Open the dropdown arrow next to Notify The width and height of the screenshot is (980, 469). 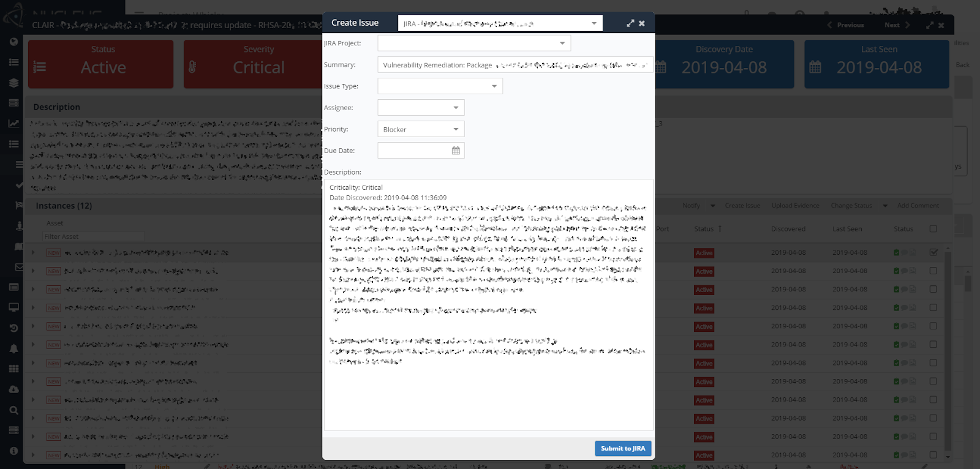pyautogui.click(x=712, y=206)
